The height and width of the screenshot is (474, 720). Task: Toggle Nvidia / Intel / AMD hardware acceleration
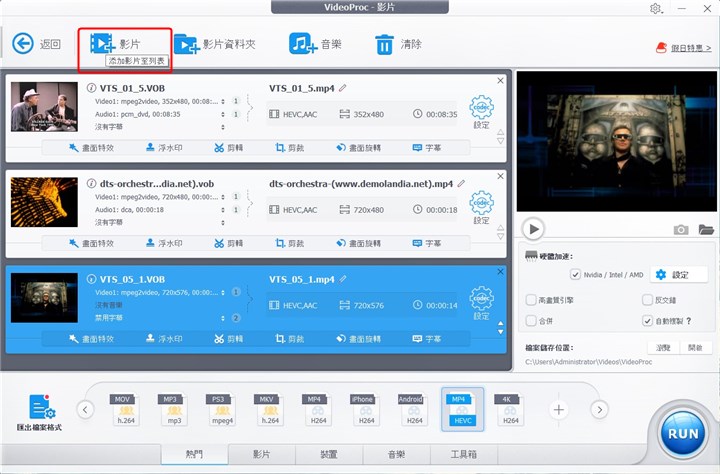pyautogui.click(x=575, y=275)
